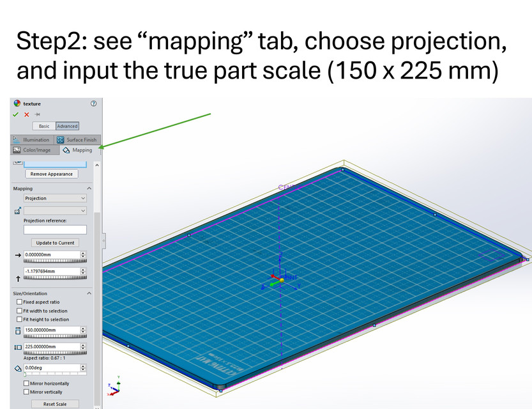Click the Color/Image tab icon
The height and width of the screenshot is (409, 532).
pos(16,150)
